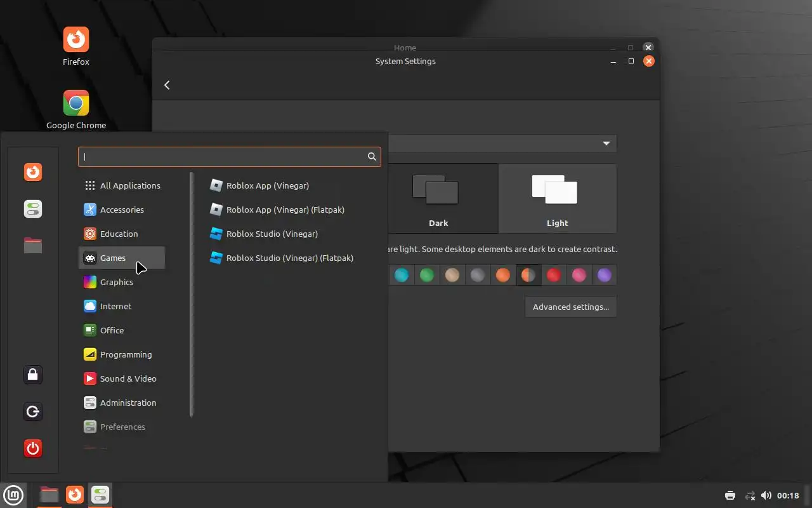
Task: Close the Home window behind
Action: 648,48
